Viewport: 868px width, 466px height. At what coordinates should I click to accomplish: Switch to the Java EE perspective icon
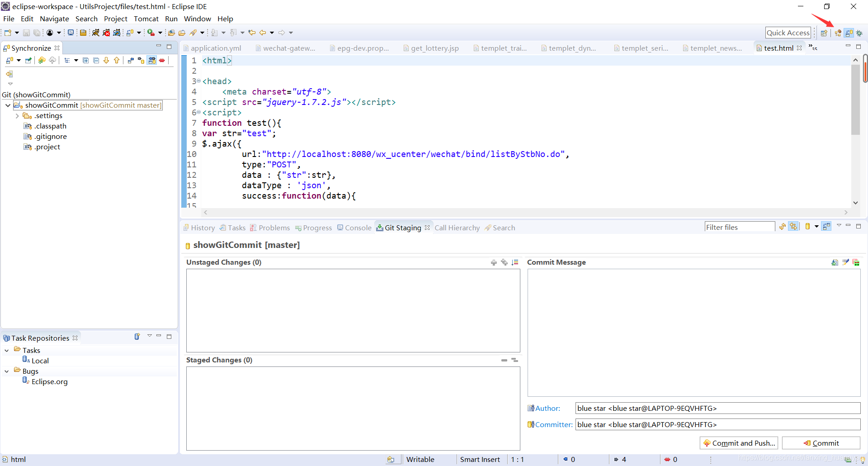(x=838, y=33)
